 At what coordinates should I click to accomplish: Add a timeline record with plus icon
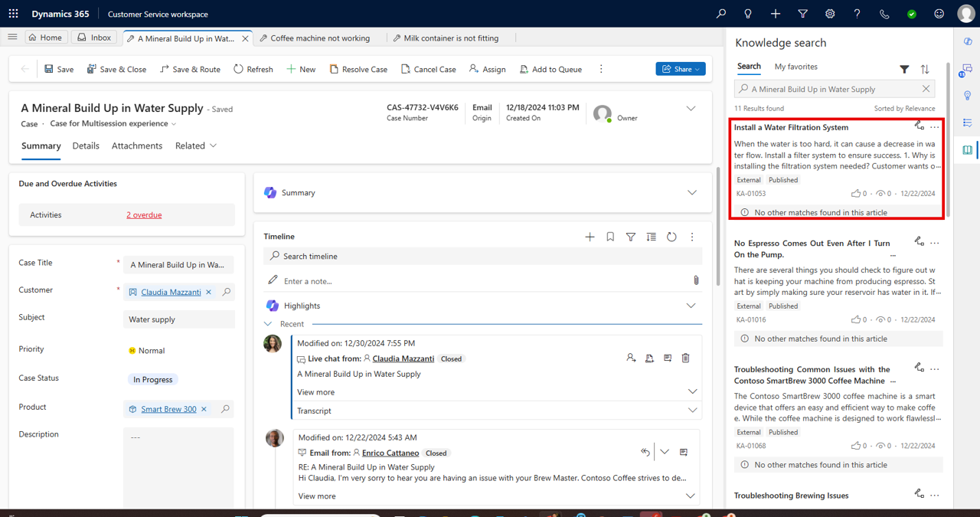point(590,237)
